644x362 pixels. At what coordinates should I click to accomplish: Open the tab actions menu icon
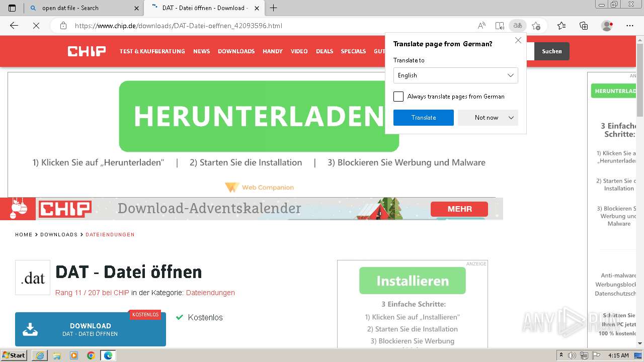click(13, 8)
